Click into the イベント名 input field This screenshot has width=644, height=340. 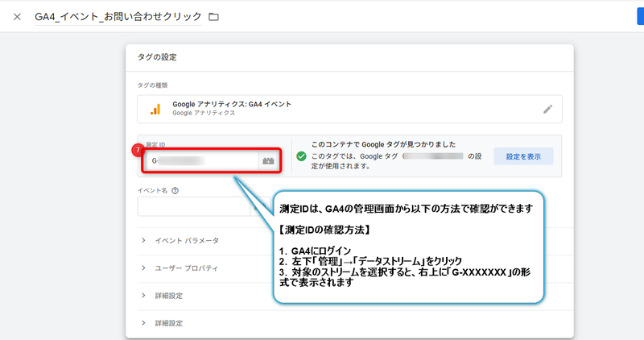194,206
